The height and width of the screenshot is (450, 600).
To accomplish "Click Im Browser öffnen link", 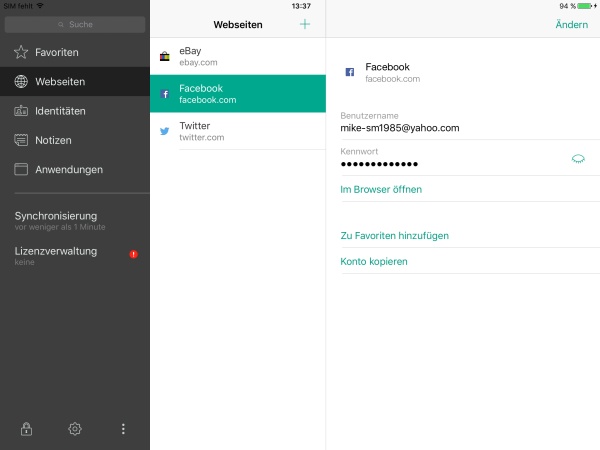I will point(381,189).
